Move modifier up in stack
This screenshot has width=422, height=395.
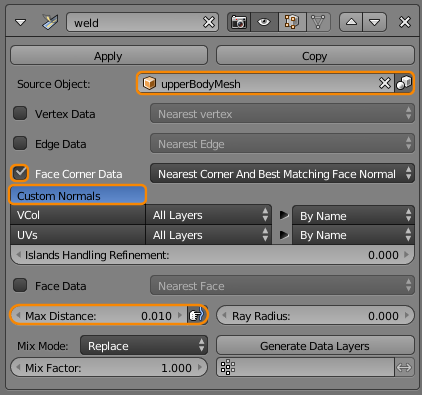point(351,22)
